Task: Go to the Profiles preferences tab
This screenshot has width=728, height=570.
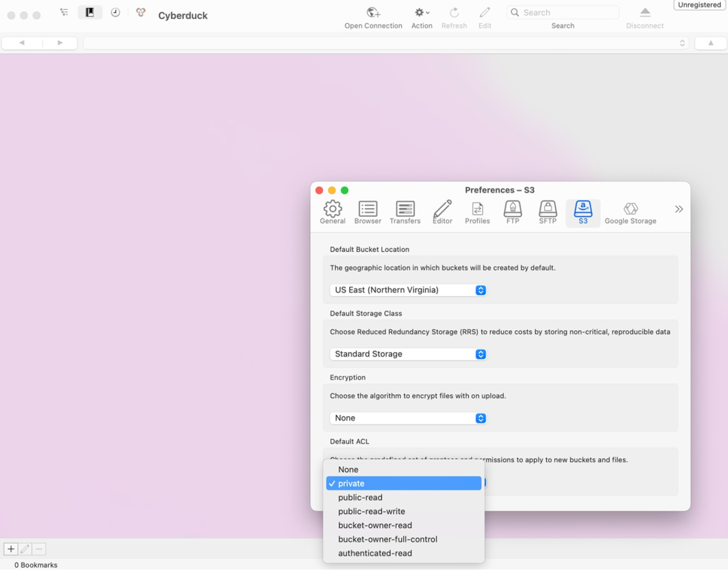Action: coord(477,212)
